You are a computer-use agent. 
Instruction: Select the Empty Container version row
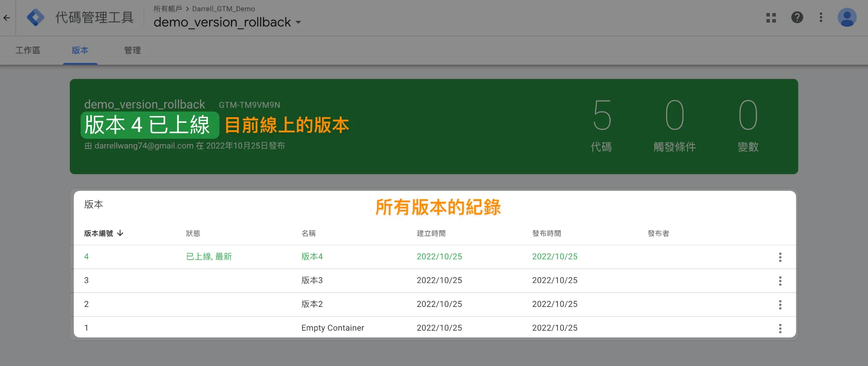[x=332, y=328]
